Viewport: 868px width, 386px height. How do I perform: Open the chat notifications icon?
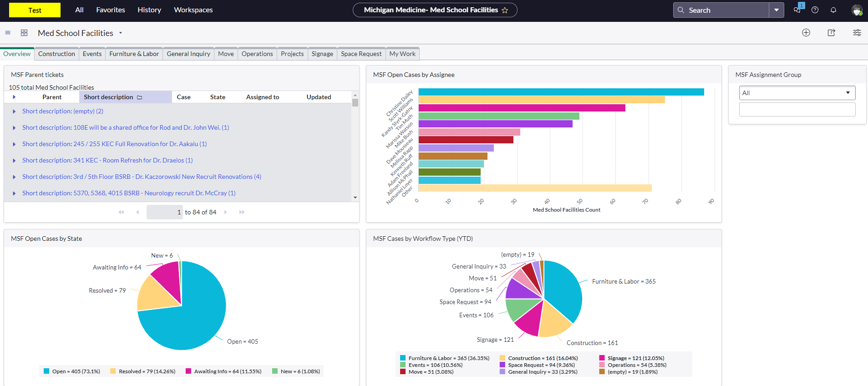coord(797,10)
